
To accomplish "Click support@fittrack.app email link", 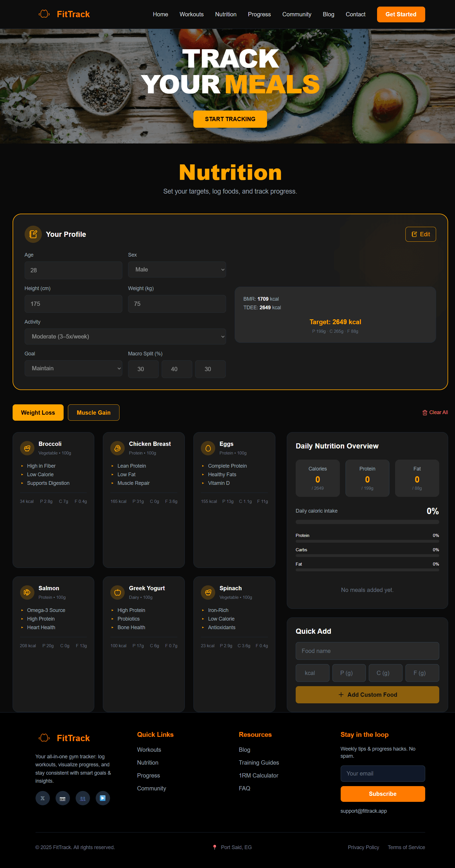I will [364, 811].
